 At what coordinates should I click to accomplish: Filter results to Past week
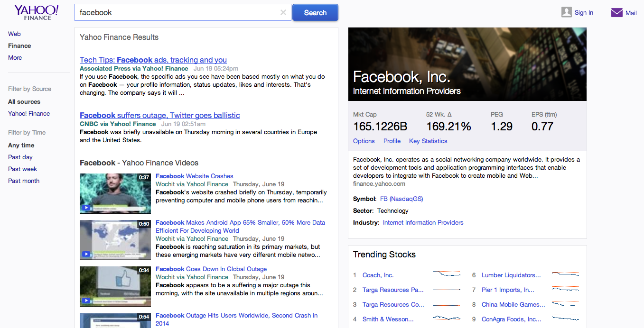pos(22,169)
